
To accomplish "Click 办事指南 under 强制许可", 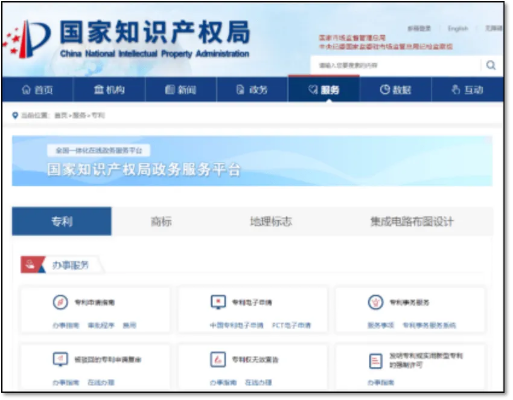I will click(x=381, y=383).
